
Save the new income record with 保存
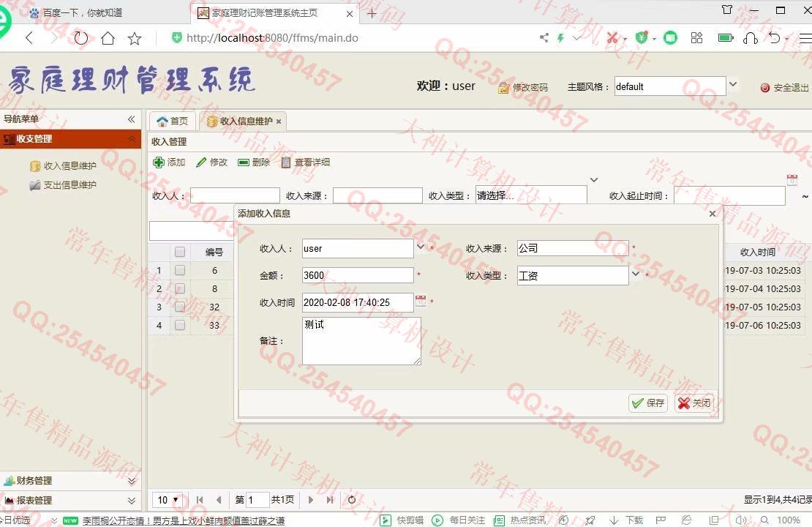pyautogui.click(x=648, y=403)
